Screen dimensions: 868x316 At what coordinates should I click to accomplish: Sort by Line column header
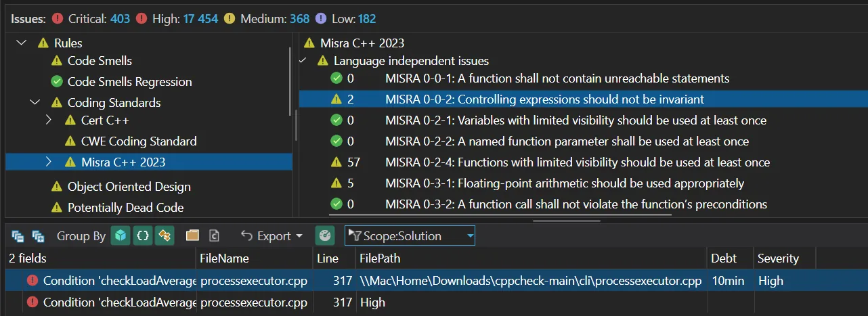coord(334,258)
